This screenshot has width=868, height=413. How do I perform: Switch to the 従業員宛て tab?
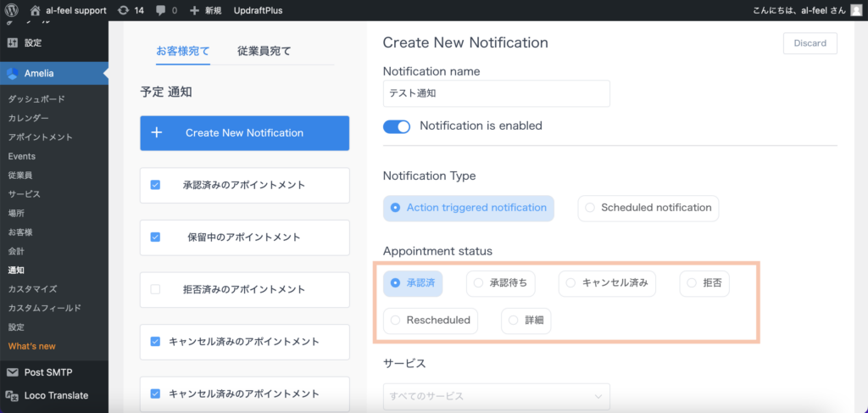pyautogui.click(x=264, y=51)
